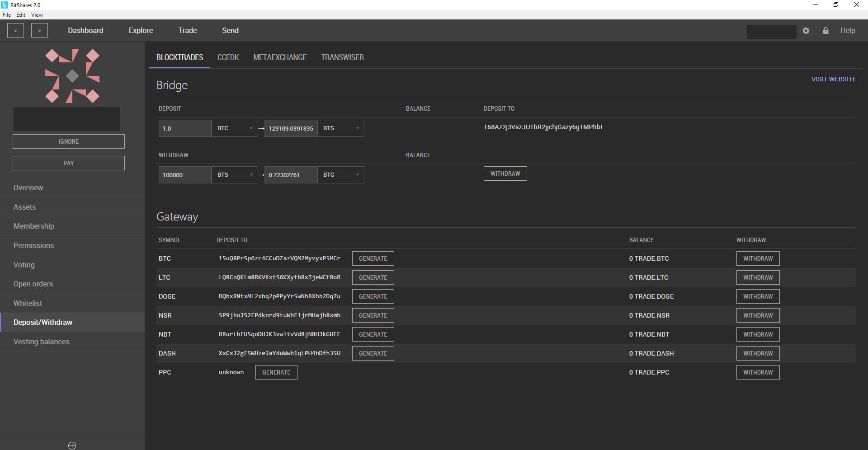Image resolution: width=868 pixels, height=450 pixels.
Task: Switch to the METAEXCHANGE tab
Action: tap(280, 57)
